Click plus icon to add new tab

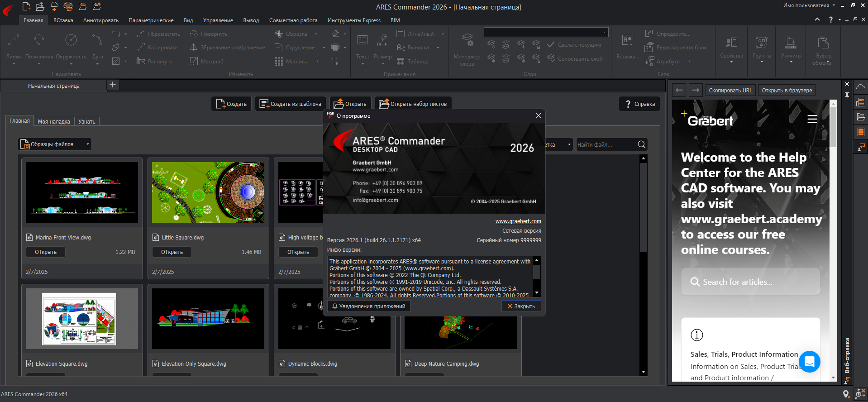[113, 85]
